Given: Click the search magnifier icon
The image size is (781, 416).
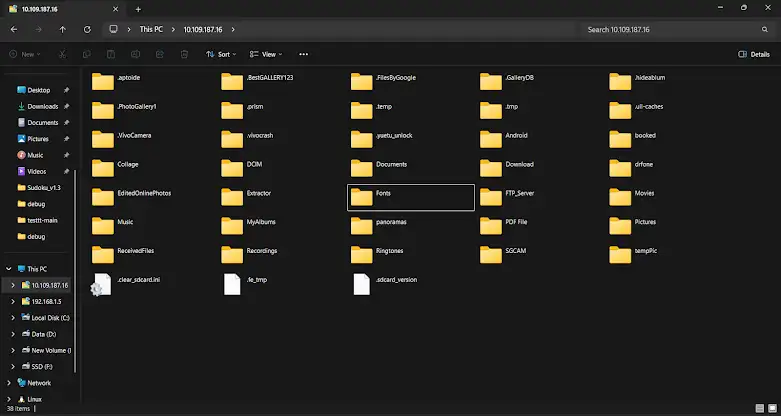Looking at the screenshot, I should [x=765, y=29].
